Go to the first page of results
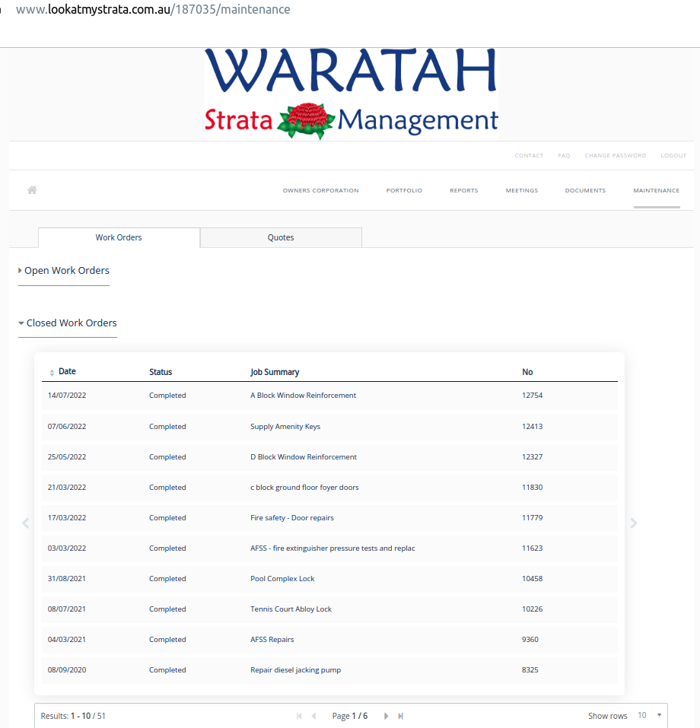 299,716
